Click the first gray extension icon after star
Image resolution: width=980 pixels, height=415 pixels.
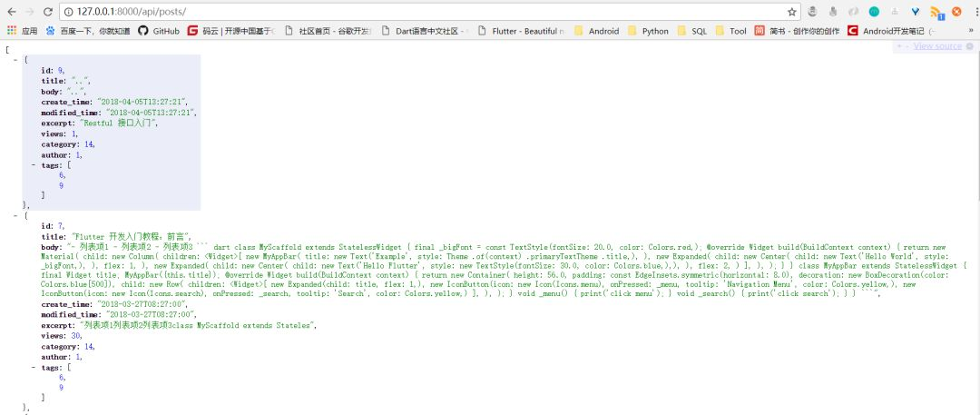[x=812, y=11]
